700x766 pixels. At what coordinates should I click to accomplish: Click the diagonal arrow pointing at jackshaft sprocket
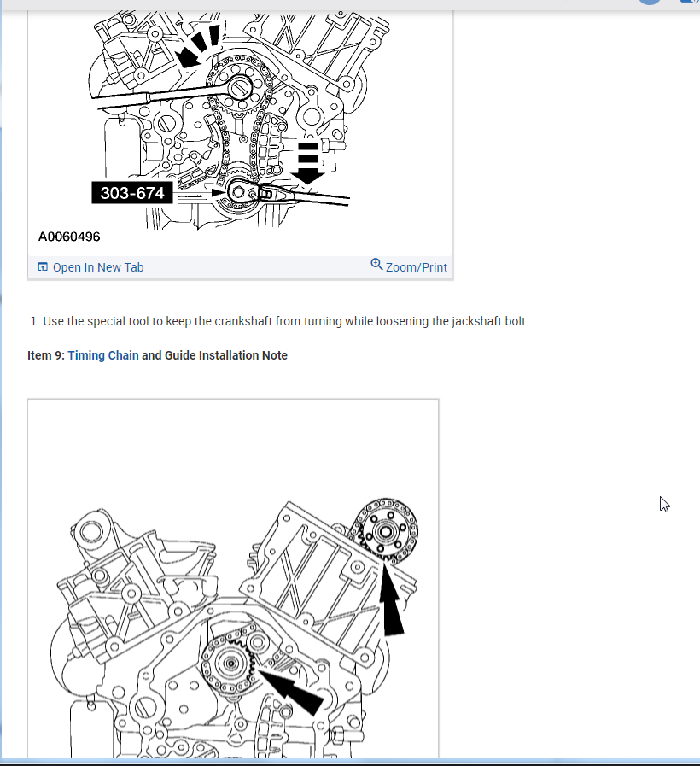[x=291, y=692]
